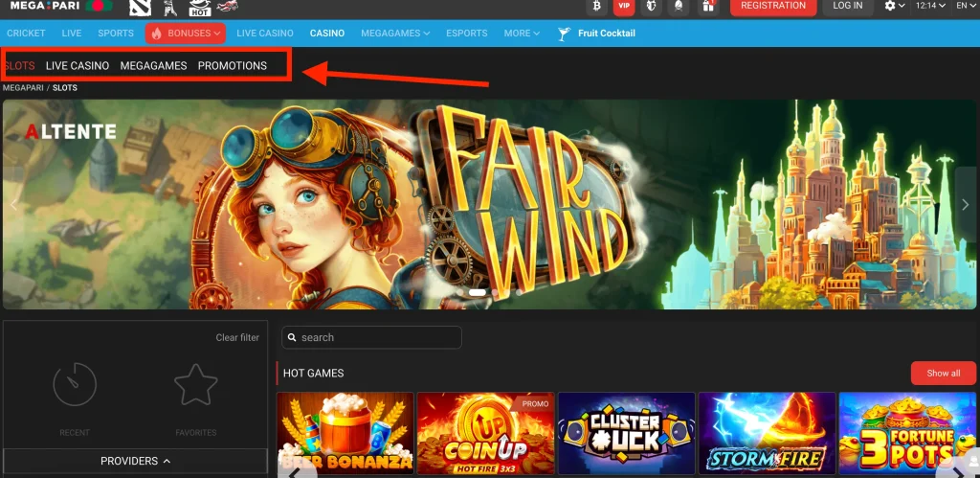
Task: Open the Cluster Luck game
Action: click(626, 434)
